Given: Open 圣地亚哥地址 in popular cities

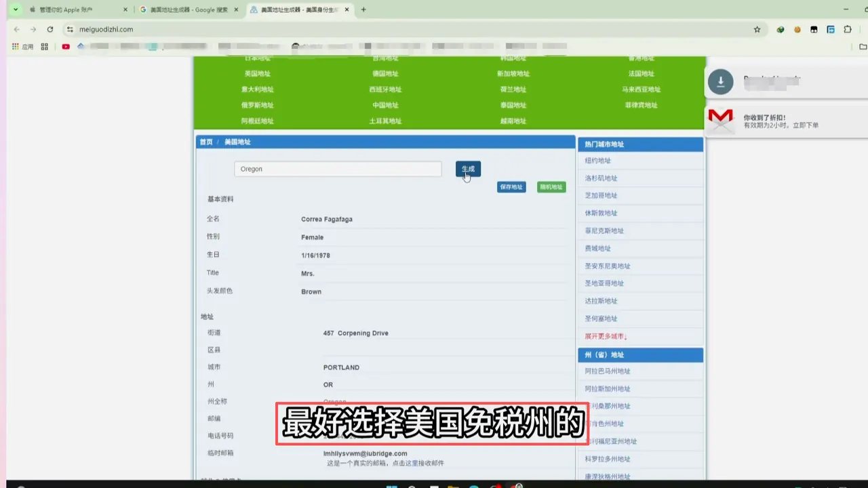Looking at the screenshot, I should (x=605, y=283).
